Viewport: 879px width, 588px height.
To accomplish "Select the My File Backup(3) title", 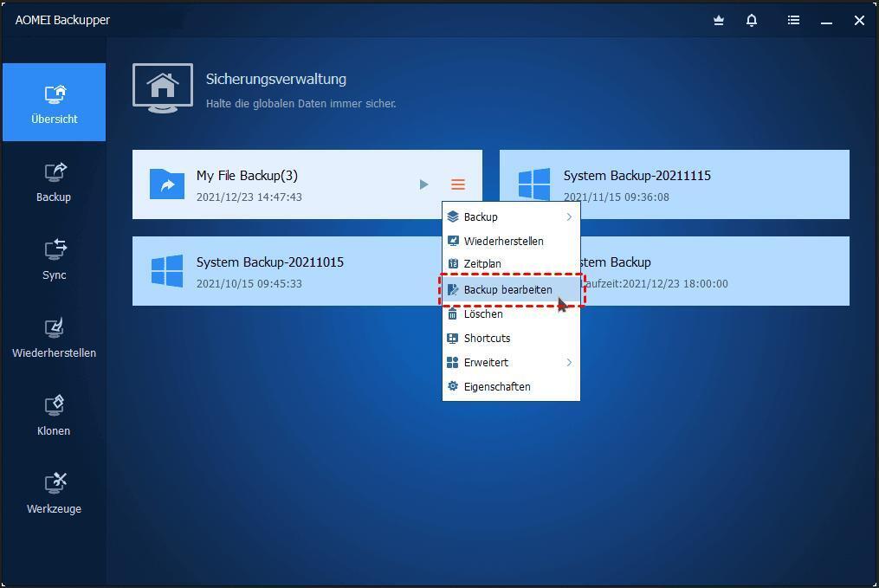I will tap(247, 176).
